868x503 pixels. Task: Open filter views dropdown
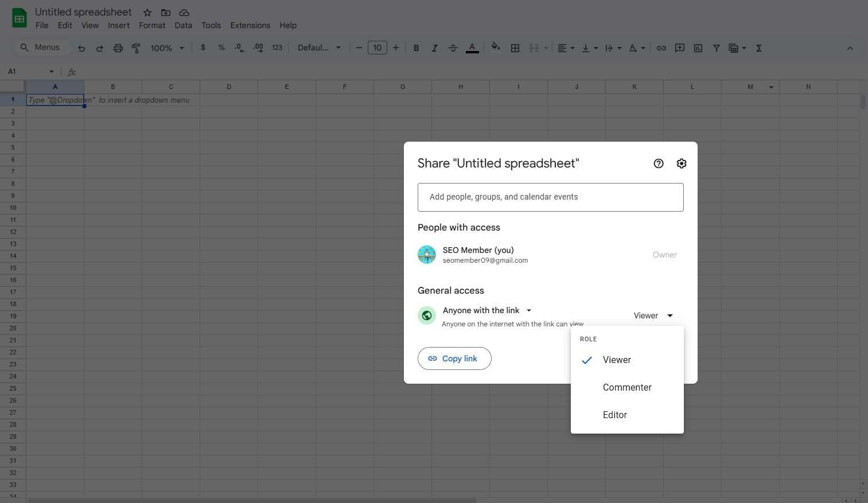coord(737,48)
